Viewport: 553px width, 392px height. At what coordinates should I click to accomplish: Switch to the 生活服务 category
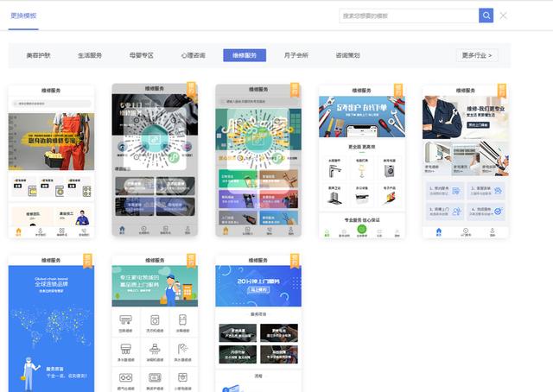coord(90,55)
